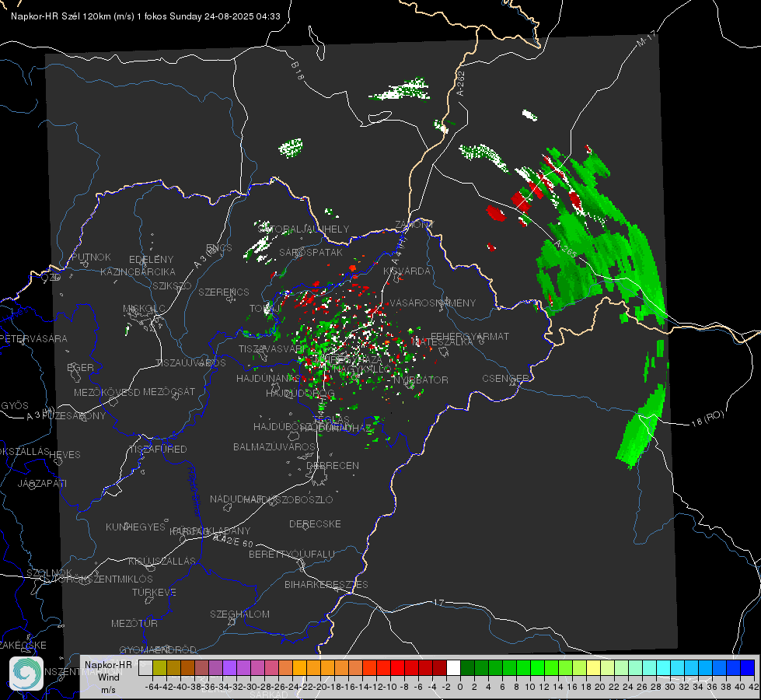761x700 pixels.
Task: Click the TISZAÚJVÁROS city label
Action: [x=190, y=363]
